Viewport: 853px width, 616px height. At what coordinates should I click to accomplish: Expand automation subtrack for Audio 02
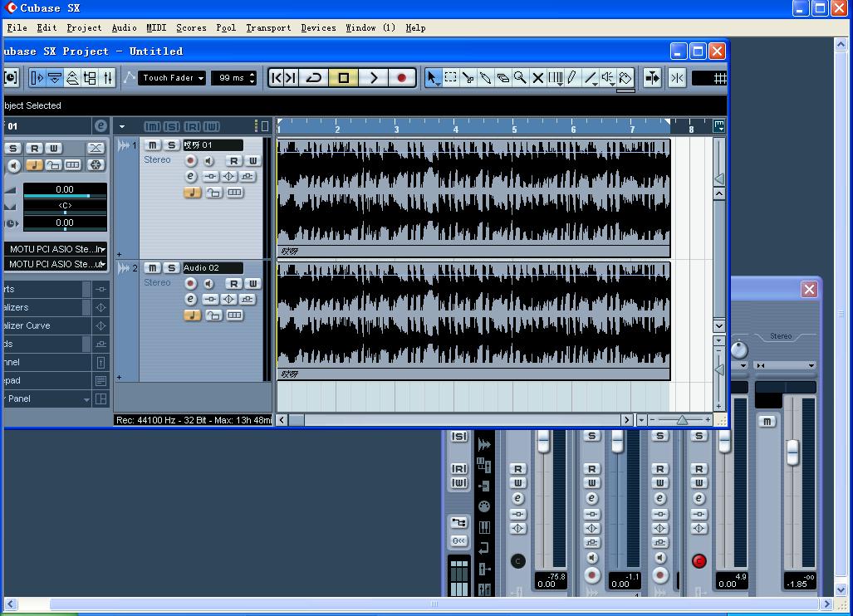[119, 377]
